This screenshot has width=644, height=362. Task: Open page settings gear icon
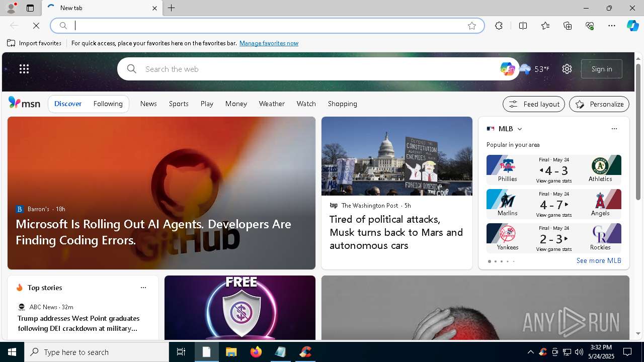pyautogui.click(x=567, y=69)
